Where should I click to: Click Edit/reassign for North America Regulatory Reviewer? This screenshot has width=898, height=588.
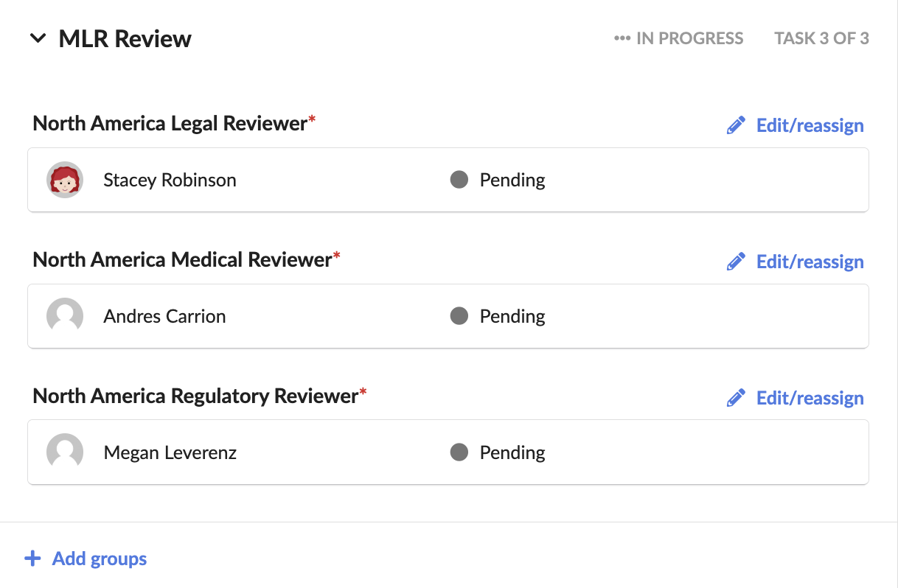[x=810, y=398]
